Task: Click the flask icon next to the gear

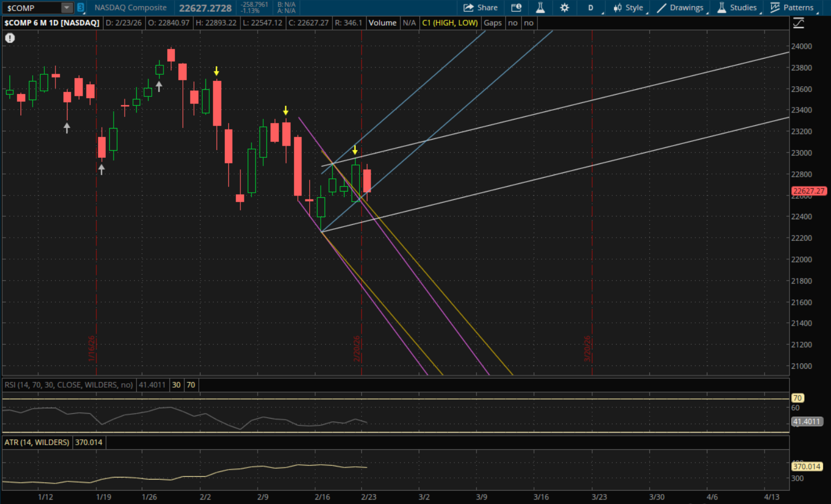Action: 540,8
